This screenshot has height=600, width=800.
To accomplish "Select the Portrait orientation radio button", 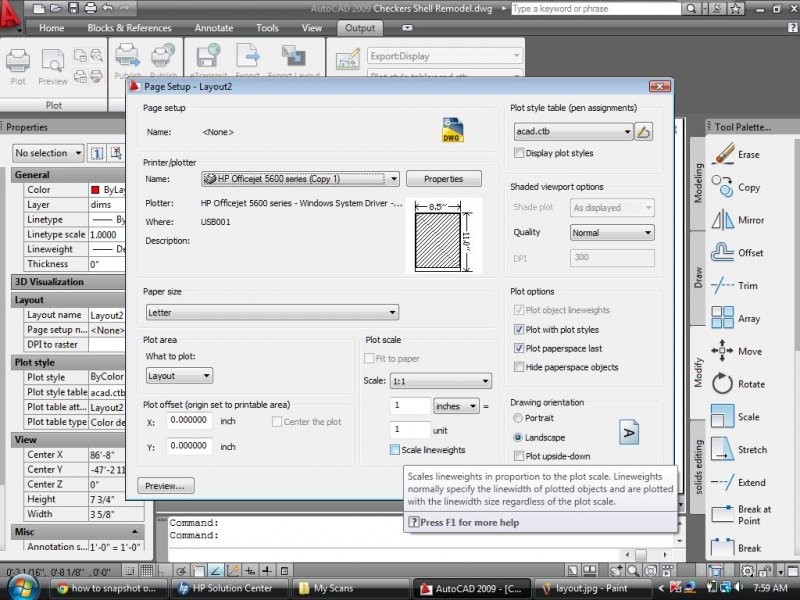I will pyautogui.click(x=517, y=418).
